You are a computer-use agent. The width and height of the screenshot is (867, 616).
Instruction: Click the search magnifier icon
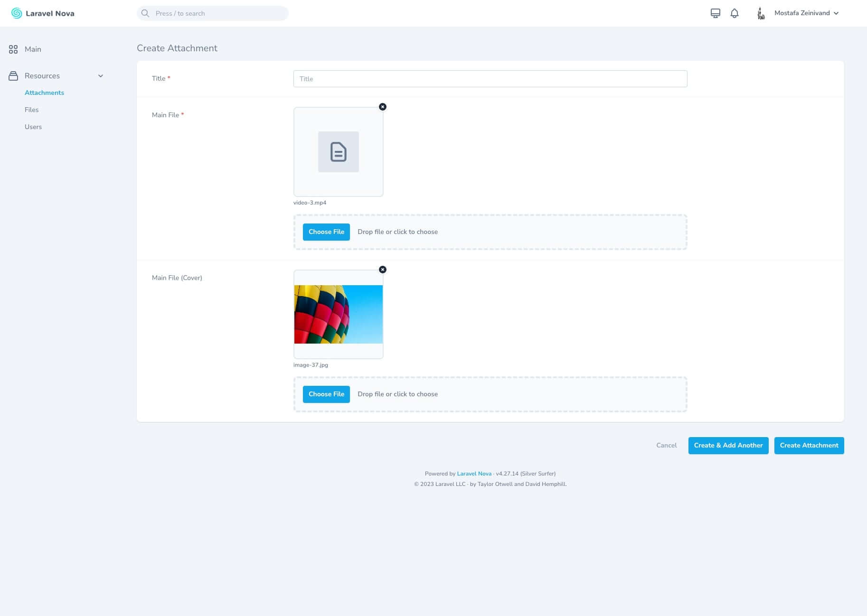145,13
